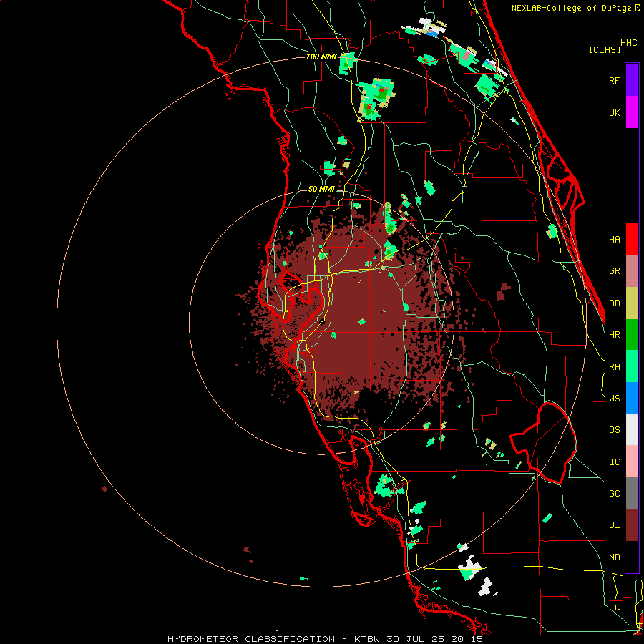Click the 'KTBW' radar site identifier
The height and width of the screenshot is (644, 644).
tap(368, 639)
